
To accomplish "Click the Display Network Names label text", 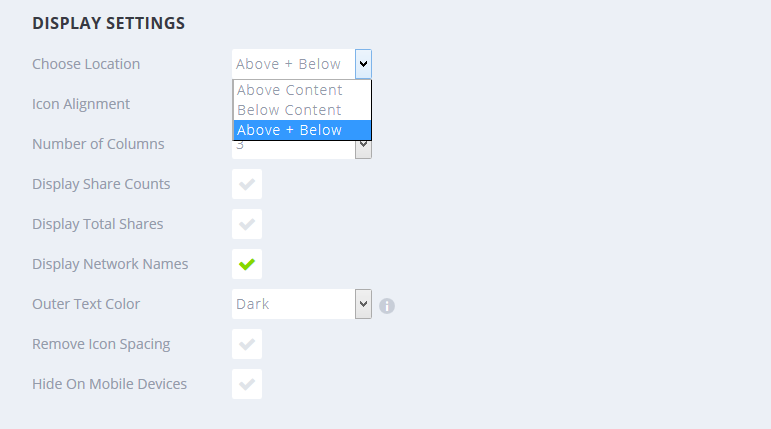I will coord(110,264).
